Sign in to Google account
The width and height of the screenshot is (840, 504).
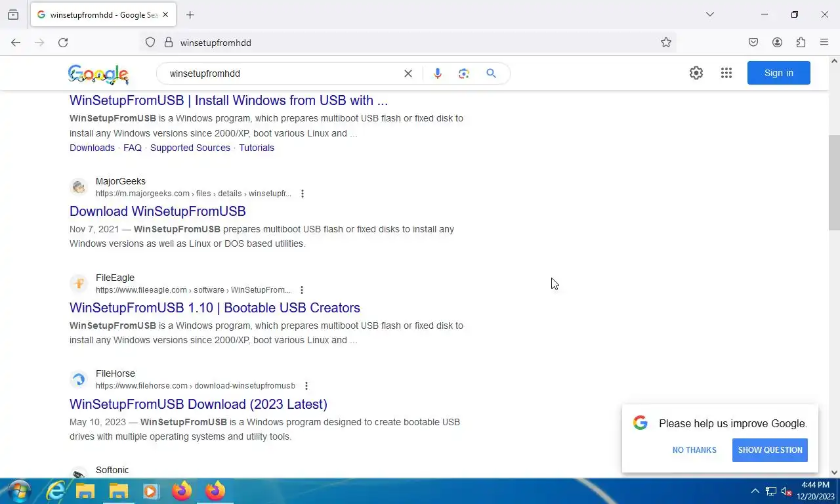(x=779, y=73)
